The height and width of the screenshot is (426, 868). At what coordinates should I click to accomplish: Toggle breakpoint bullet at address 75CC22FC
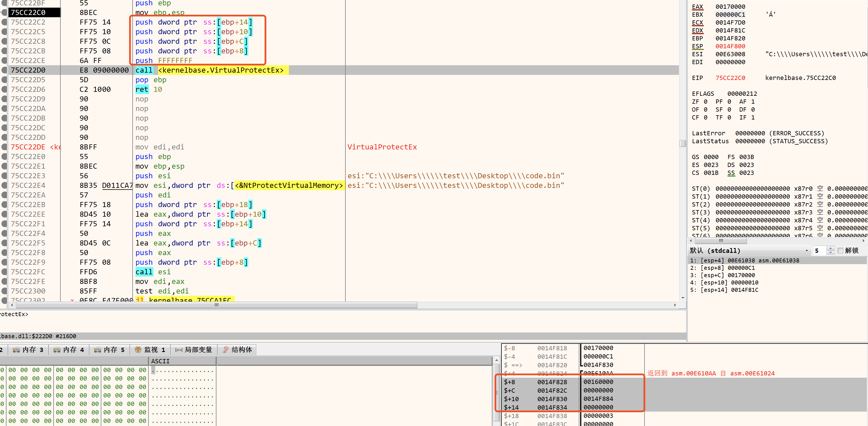click(5, 272)
